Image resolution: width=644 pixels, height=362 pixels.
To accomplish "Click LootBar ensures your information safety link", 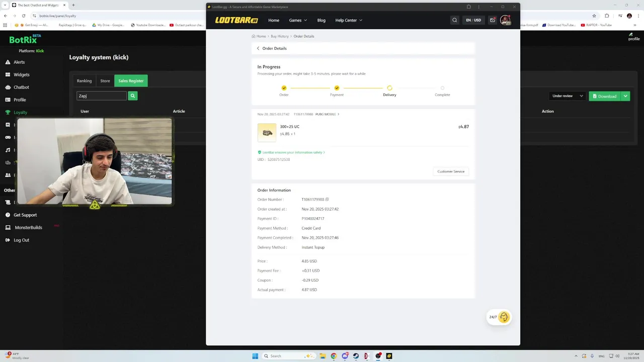I will click(291, 152).
